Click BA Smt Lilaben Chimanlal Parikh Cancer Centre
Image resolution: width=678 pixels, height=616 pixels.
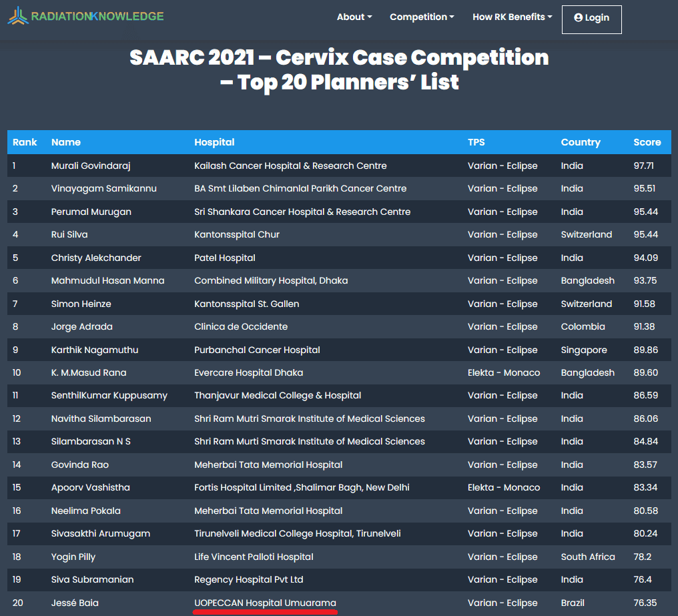pos(300,189)
